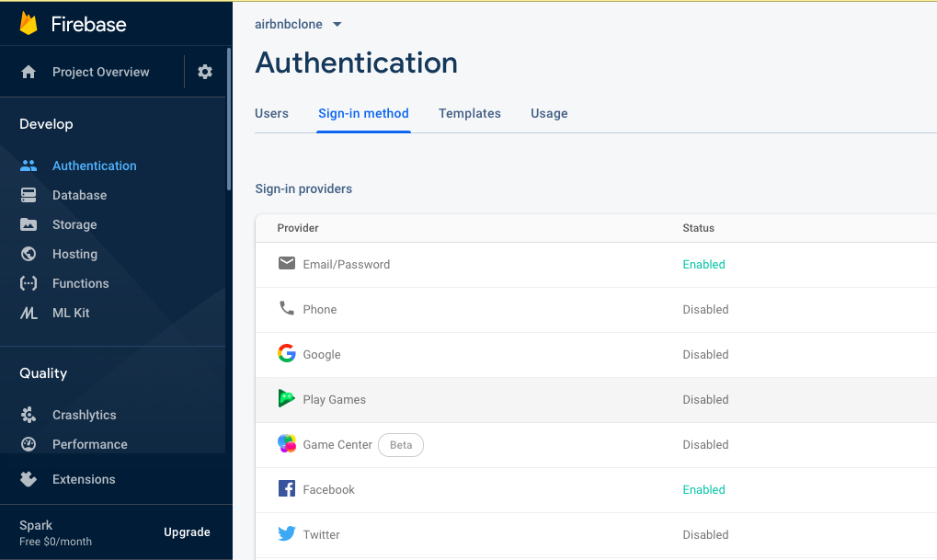Select the Facebook provider row
937x560 pixels.
coord(328,490)
